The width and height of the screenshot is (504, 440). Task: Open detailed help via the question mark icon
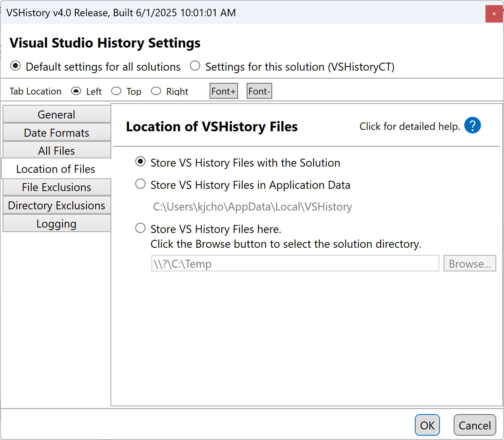[472, 125]
